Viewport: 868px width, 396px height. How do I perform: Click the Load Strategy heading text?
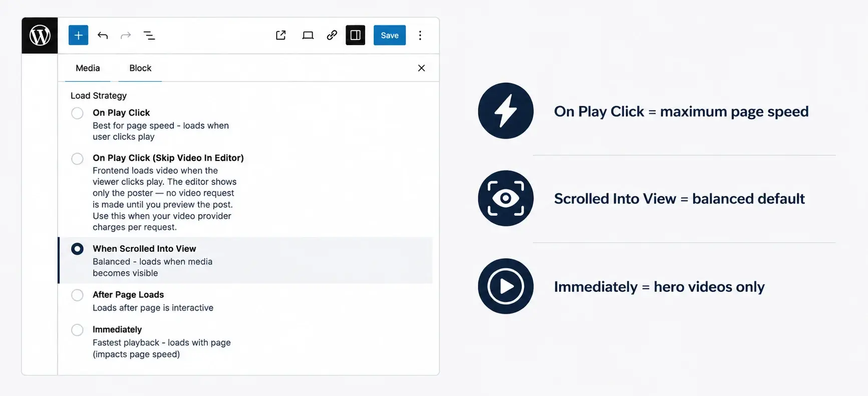(99, 96)
